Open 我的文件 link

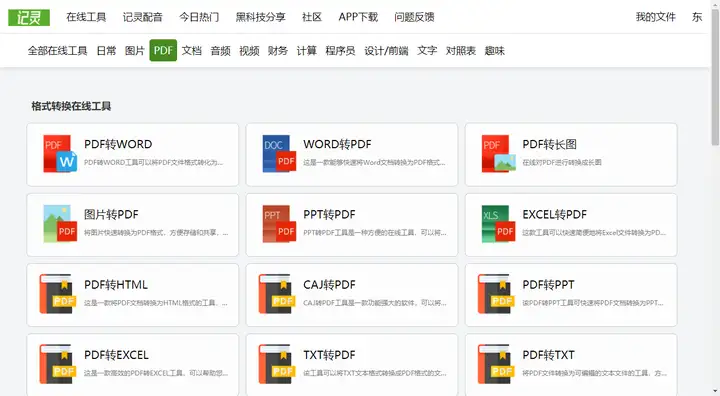(x=655, y=17)
